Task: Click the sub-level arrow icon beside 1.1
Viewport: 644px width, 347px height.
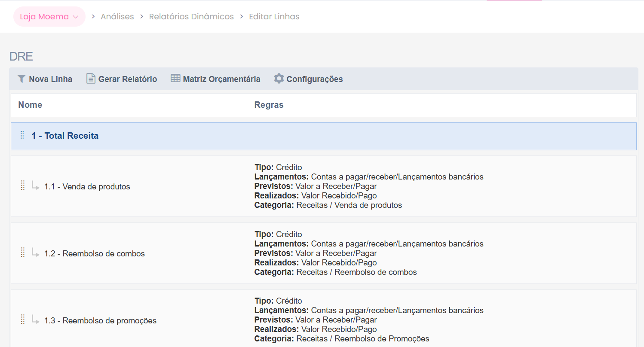Action: [x=36, y=186]
